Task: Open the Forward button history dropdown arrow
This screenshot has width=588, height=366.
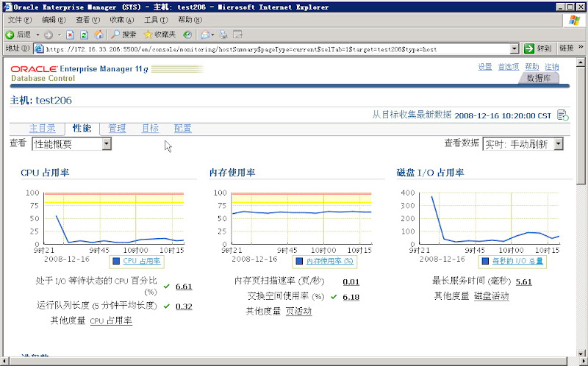Action: 60,35
